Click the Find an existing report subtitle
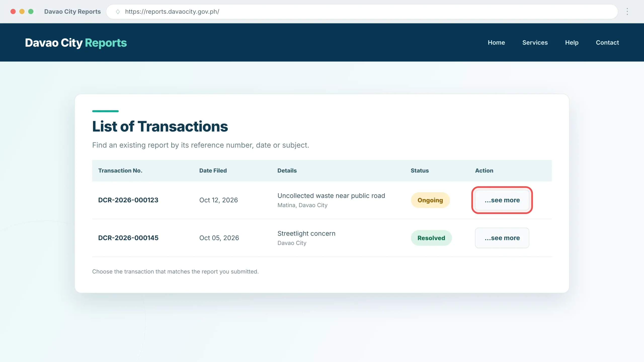This screenshot has height=362, width=644. click(200, 145)
